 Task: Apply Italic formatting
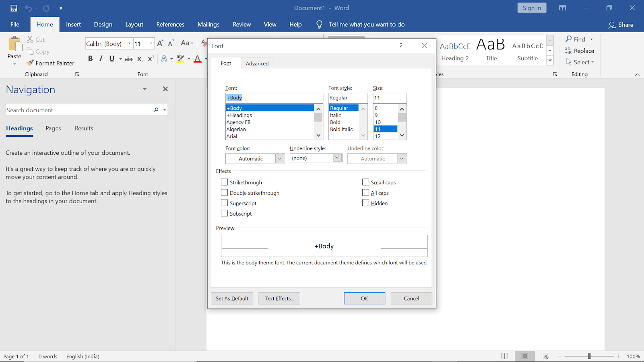(101, 58)
